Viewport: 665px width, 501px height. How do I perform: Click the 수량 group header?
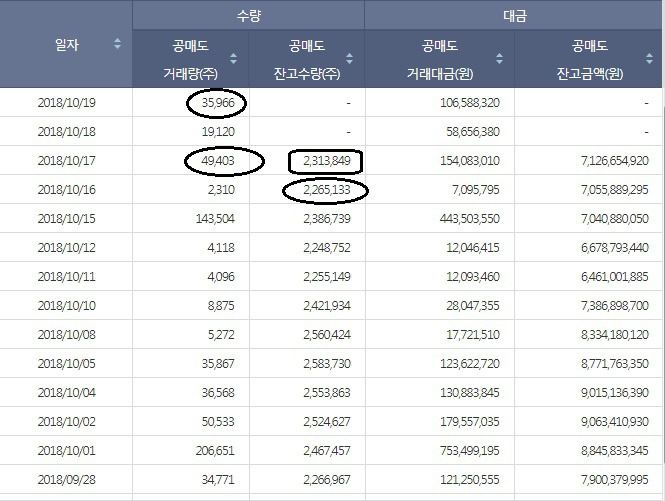coord(249,16)
